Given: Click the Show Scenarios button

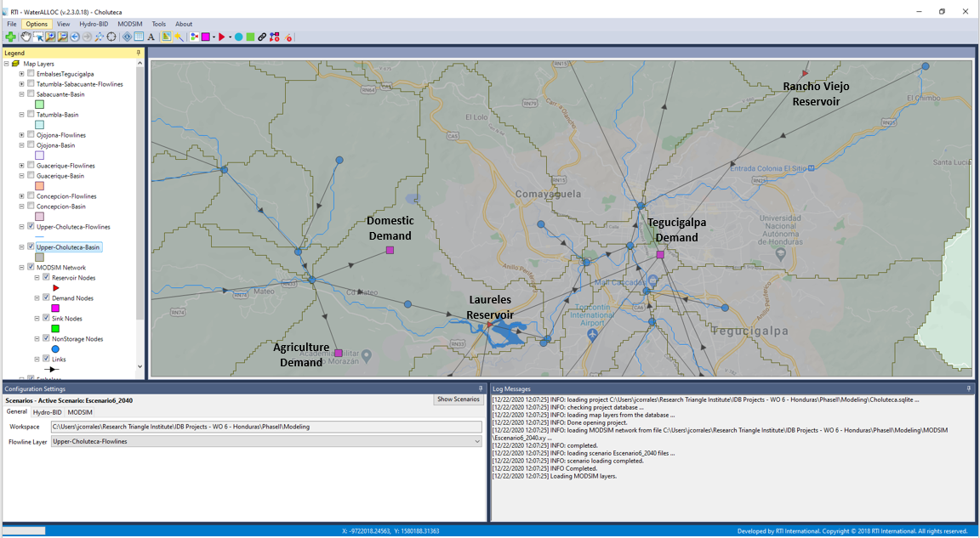Looking at the screenshot, I should [459, 399].
